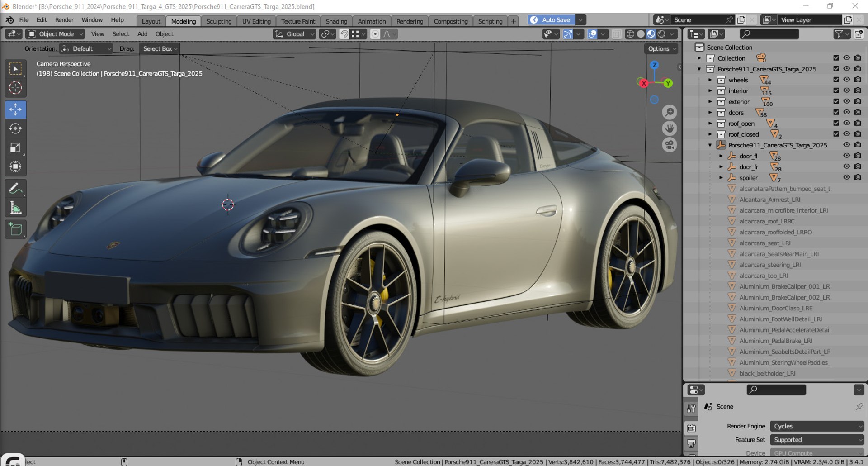Open the Drag Select Box dropdown
The image size is (868, 466).
[160, 49]
